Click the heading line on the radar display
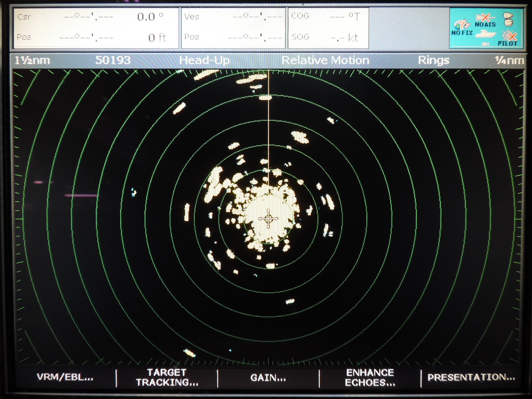Screen dimensions: 532x399 click(269, 121)
